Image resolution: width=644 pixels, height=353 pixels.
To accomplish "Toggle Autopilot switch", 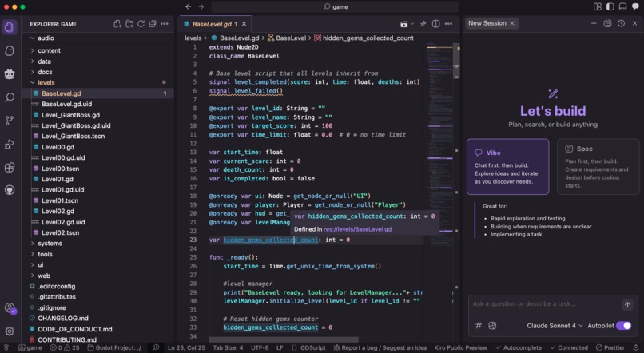I will [623, 326].
